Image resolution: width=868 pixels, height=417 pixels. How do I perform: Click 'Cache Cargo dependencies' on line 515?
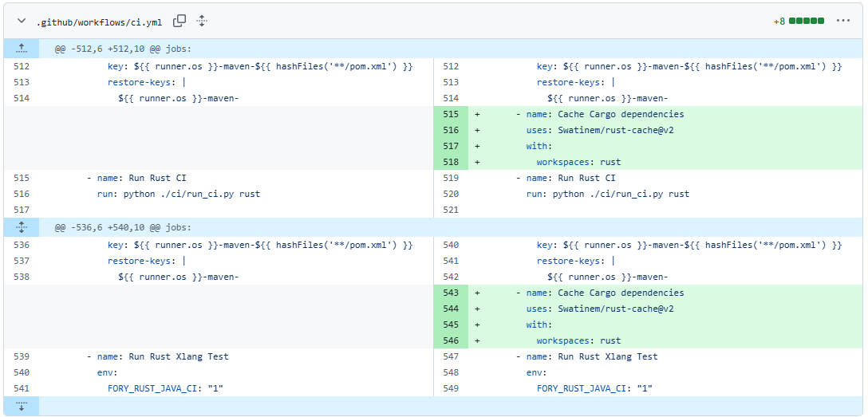(x=621, y=115)
